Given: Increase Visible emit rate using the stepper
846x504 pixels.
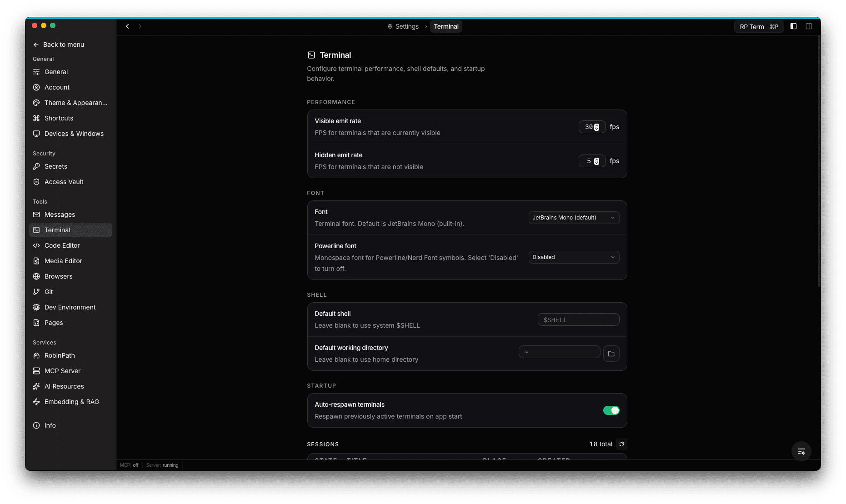Looking at the screenshot, I should coord(598,125).
